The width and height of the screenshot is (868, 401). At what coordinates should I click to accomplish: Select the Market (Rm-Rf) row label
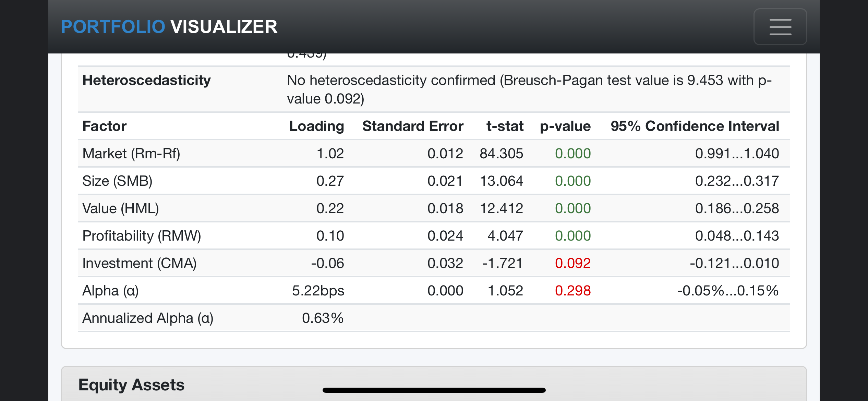[131, 154]
